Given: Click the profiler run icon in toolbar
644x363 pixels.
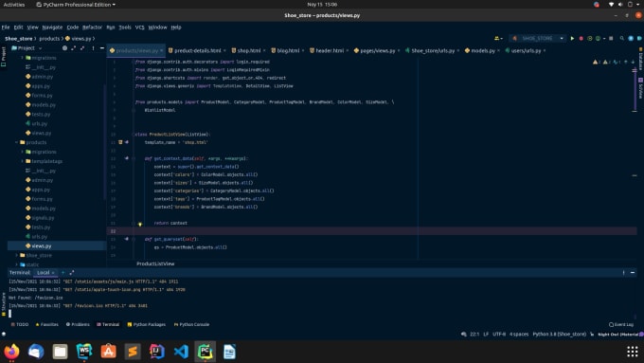Looking at the screenshot, I should pos(598,38).
